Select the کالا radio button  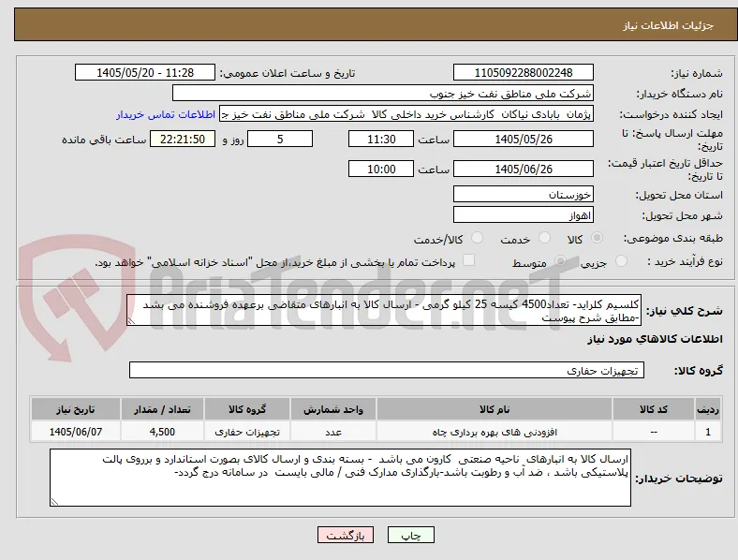[597, 238]
